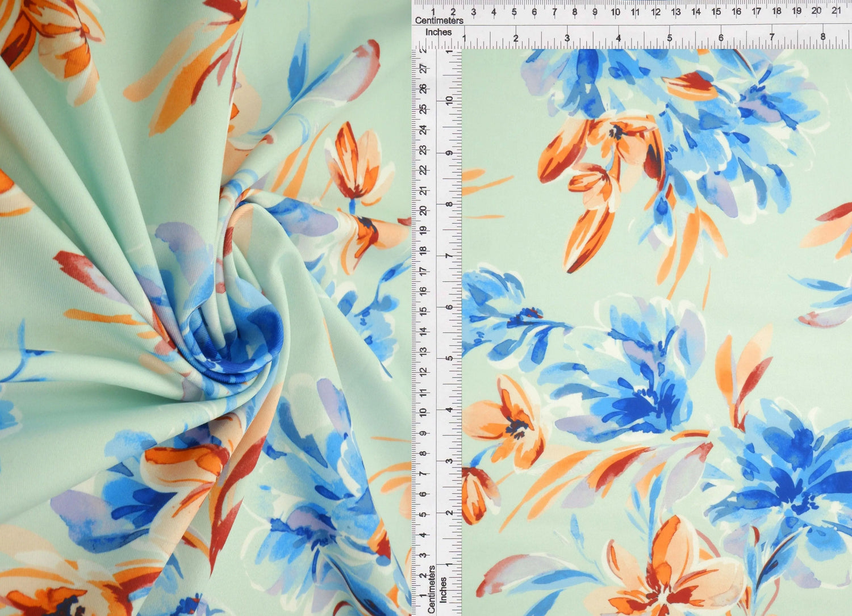Screen dimensions: 852x616
Task: Click the 10 centimeter mark on vertical ruler
Action: tap(423, 412)
